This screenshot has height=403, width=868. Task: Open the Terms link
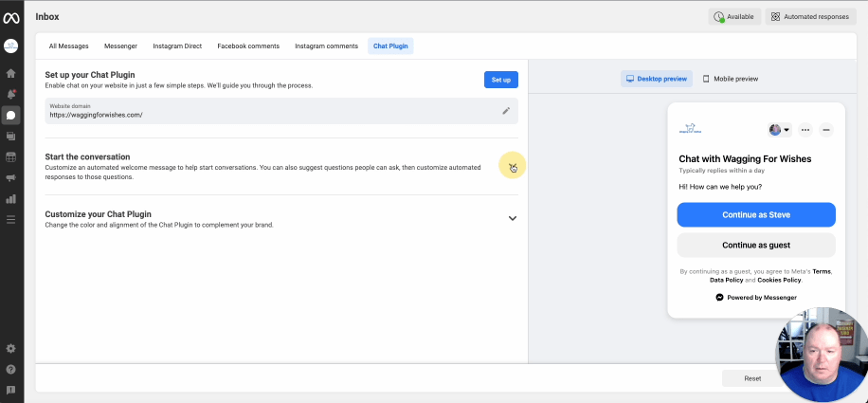tap(822, 272)
